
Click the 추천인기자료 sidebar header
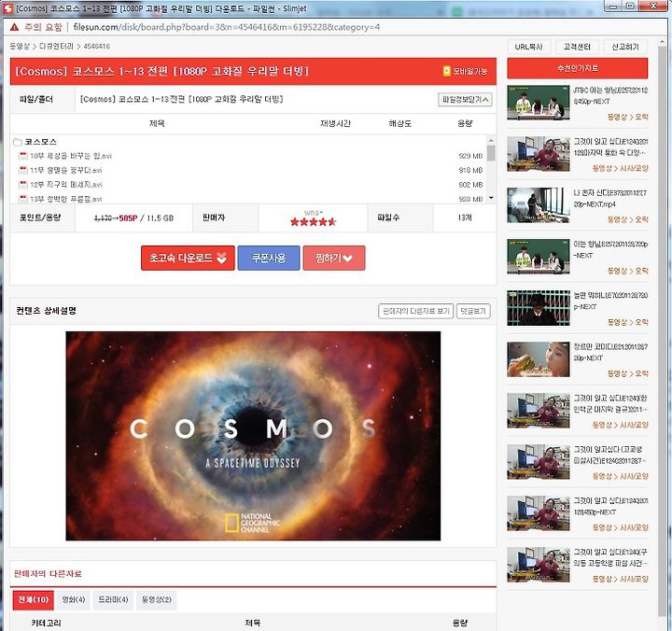(x=578, y=68)
